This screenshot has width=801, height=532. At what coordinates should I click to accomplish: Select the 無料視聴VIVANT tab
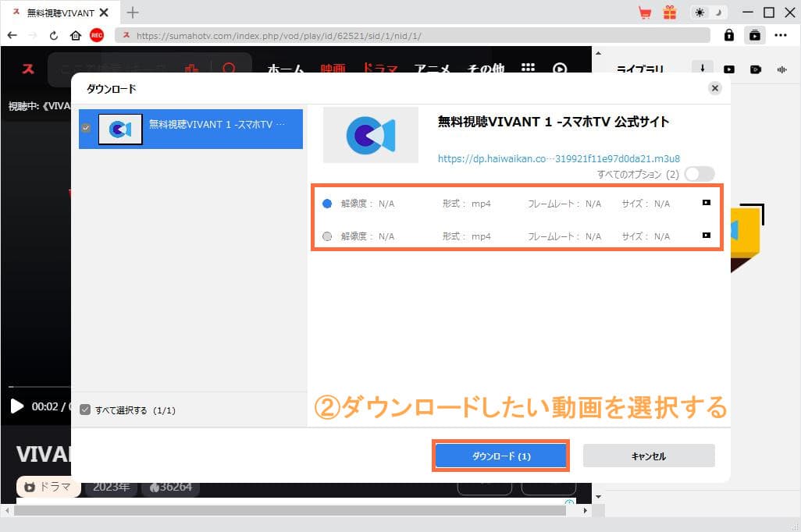60,12
